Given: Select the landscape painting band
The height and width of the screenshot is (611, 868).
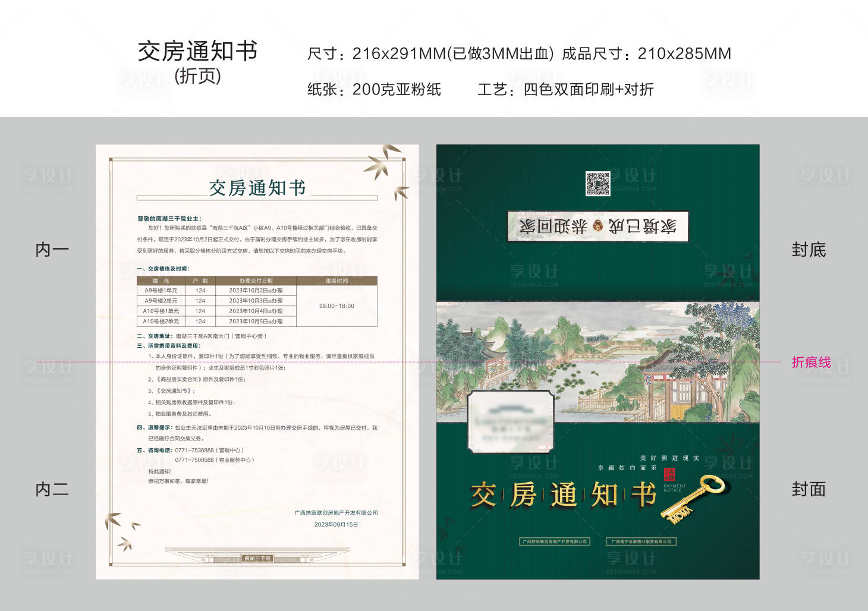Looking at the screenshot, I should point(597,362).
